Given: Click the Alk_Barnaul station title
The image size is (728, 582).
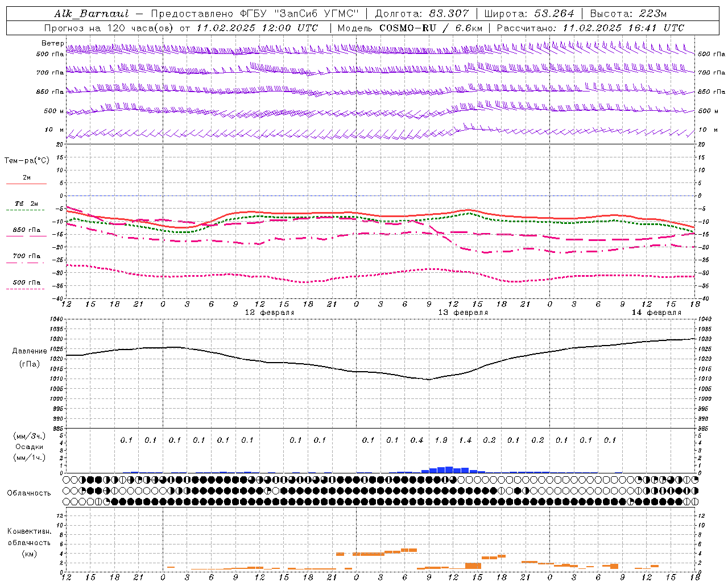Looking at the screenshot, I should pyautogui.click(x=92, y=14).
